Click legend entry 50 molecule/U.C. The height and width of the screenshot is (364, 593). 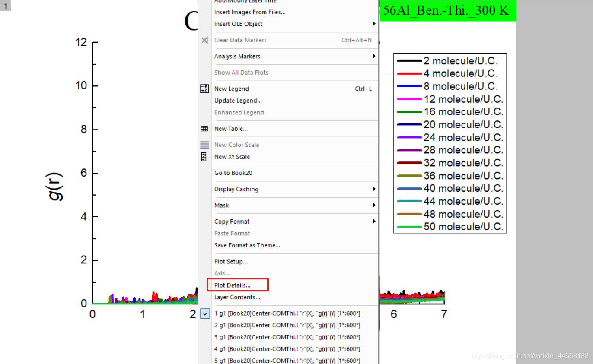point(463,227)
